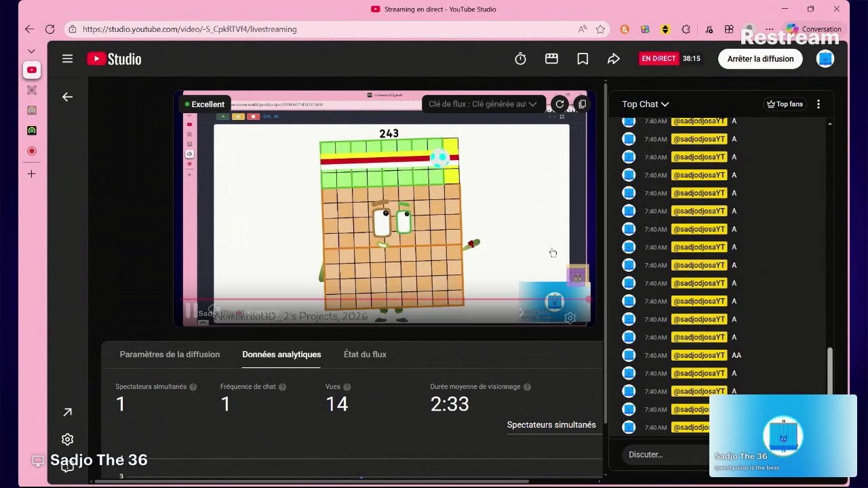Viewport: 868px width, 488px height.
Task: Click the help icon next to Fréquence de chat
Action: 282,387
